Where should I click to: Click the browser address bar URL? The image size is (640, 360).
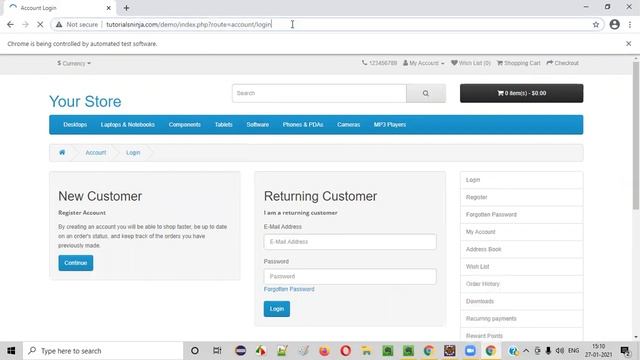[189, 24]
